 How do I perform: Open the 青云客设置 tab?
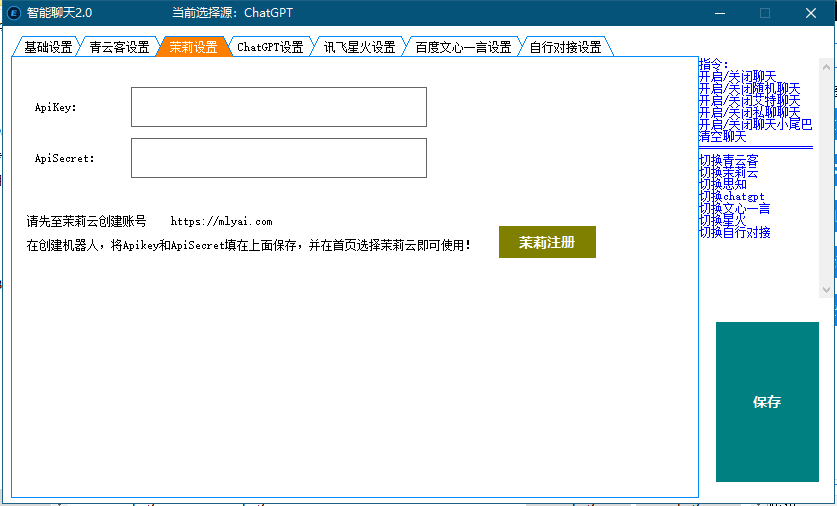pos(118,47)
